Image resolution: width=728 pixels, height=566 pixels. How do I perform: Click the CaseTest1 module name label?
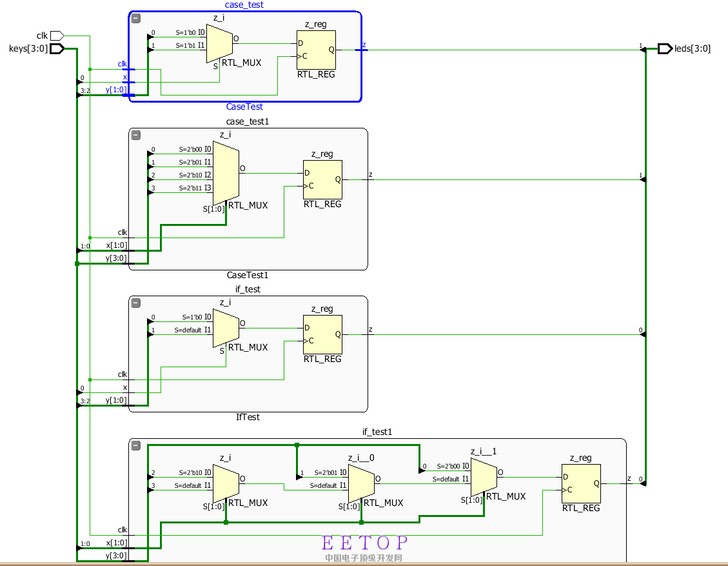(248, 275)
